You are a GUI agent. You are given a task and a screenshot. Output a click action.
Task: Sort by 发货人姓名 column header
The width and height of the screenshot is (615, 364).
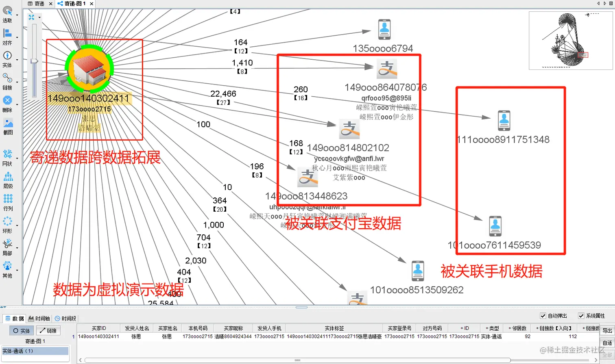point(137,328)
